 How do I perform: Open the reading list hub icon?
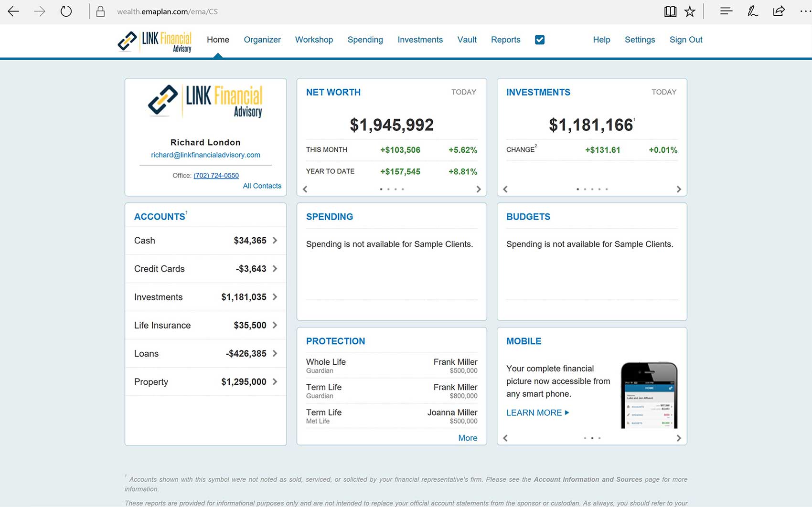(x=726, y=11)
